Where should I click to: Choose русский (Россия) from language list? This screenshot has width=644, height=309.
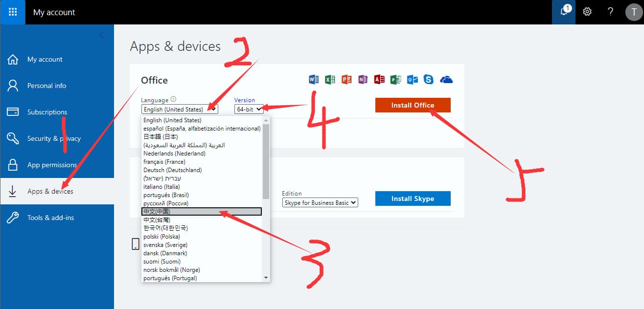tap(202, 203)
